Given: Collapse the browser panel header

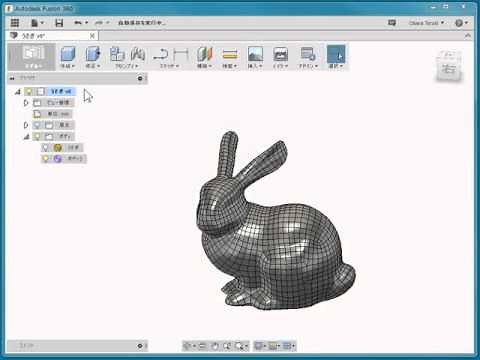Looking at the screenshot, I should click(x=12, y=78).
